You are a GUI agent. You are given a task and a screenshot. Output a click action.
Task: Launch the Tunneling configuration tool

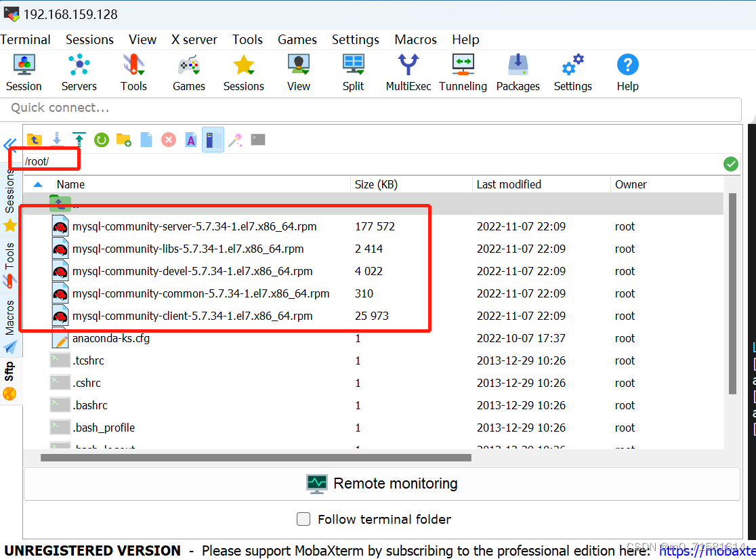[463, 71]
